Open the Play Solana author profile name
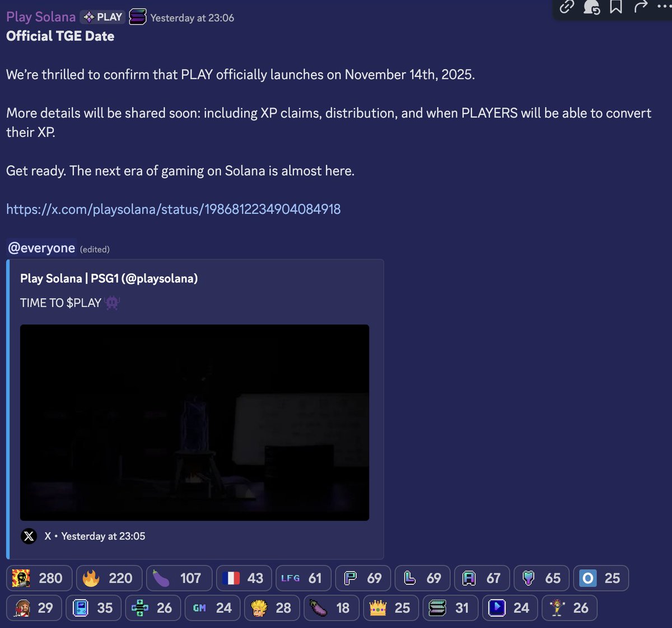 (x=41, y=17)
